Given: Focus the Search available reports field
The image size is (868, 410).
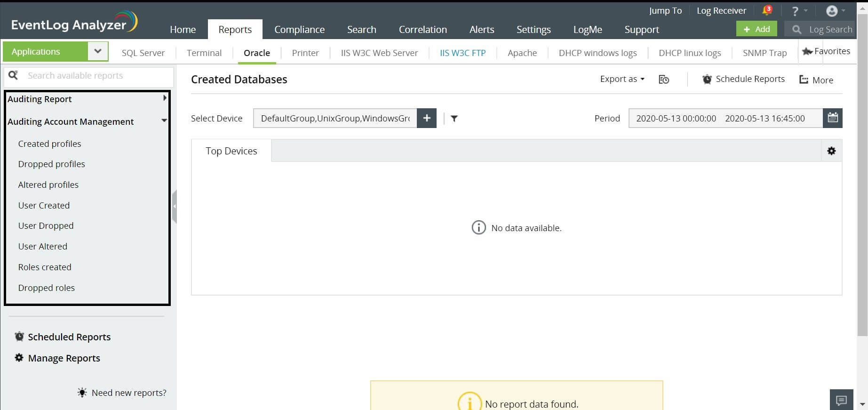Looking at the screenshot, I should pos(88,76).
